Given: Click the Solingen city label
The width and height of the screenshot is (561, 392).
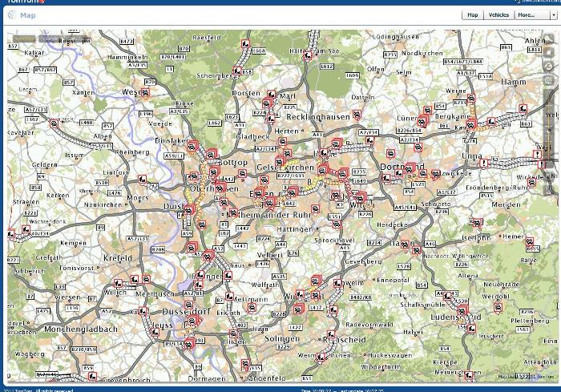Looking at the screenshot, I should 282,338.
